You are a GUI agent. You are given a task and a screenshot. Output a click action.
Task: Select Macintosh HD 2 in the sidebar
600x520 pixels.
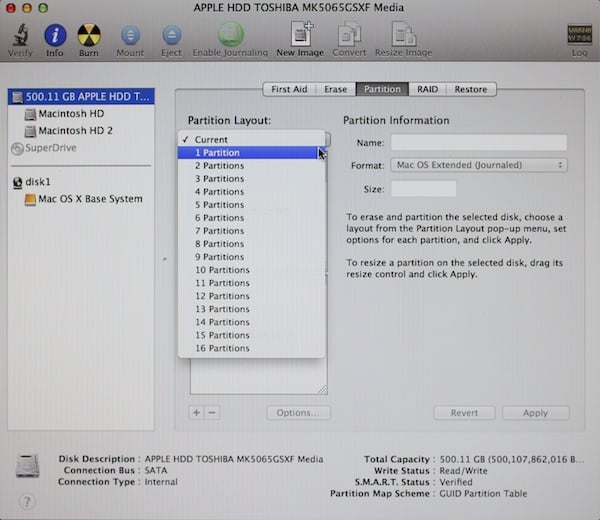pos(75,131)
